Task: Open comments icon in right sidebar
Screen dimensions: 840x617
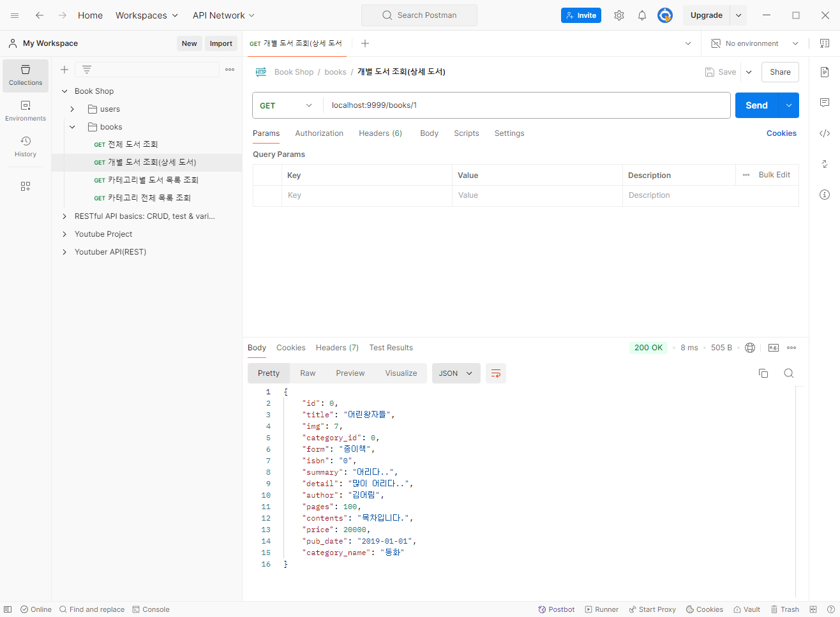Action: tap(825, 103)
